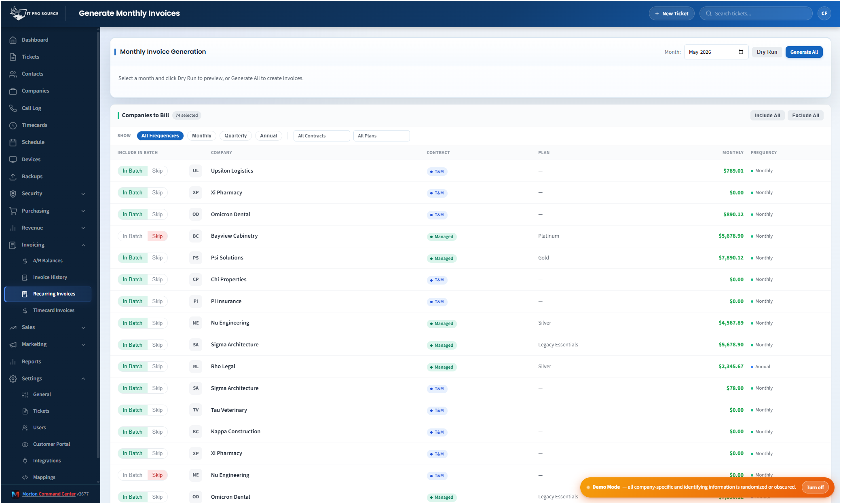
Task: Click the Security shield icon
Action: pos(13,194)
